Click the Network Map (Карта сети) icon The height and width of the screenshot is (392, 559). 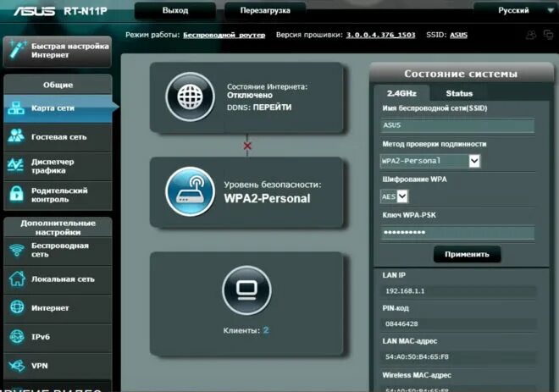16,108
